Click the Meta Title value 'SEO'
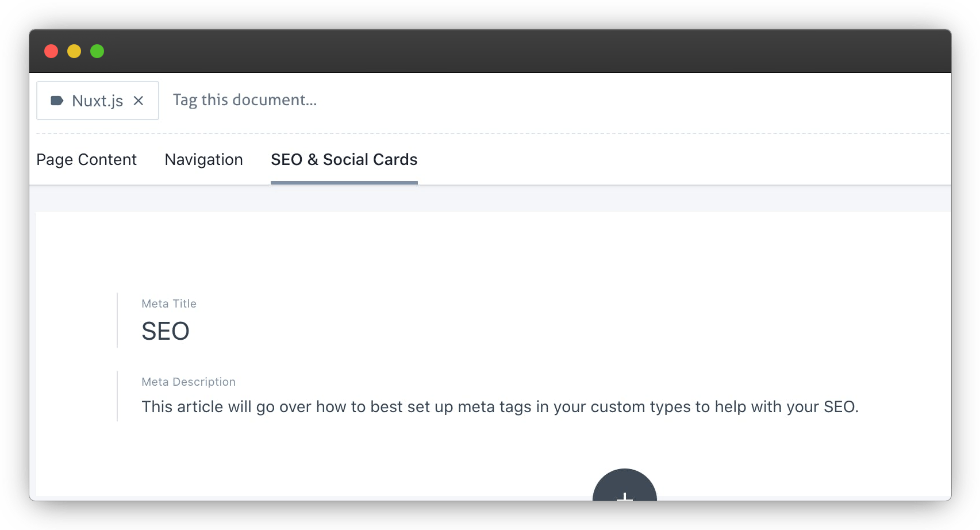The height and width of the screenshot is (530, 980). pyautogui.click(x=166, y=331)
